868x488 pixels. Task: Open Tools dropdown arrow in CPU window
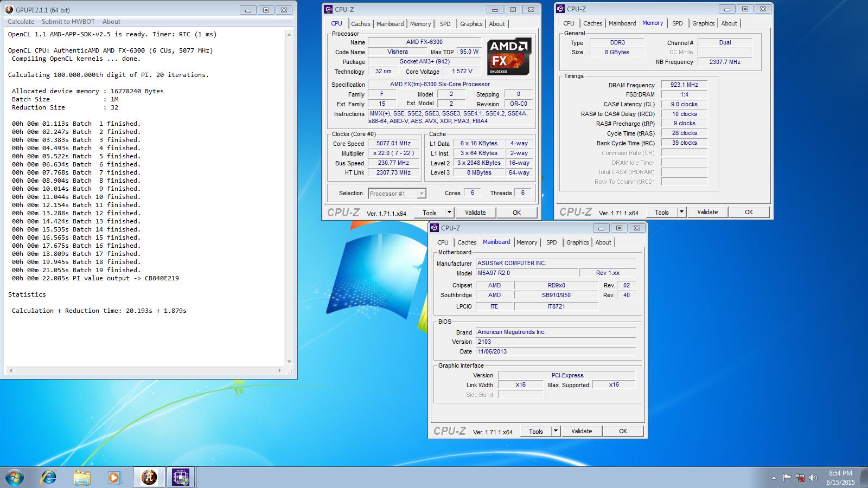click(x=449, y=213)
